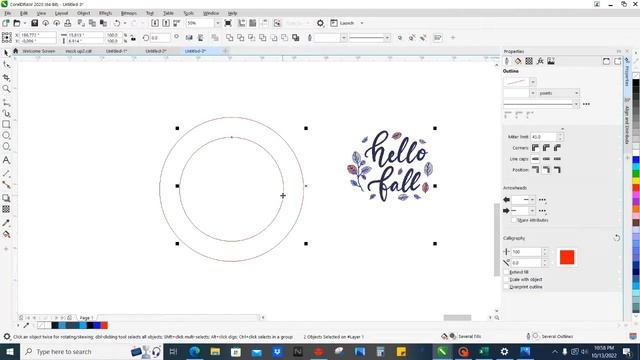Click the Undo arrow icon
Screen dimensions: 640x360
[x=117, y=23]
